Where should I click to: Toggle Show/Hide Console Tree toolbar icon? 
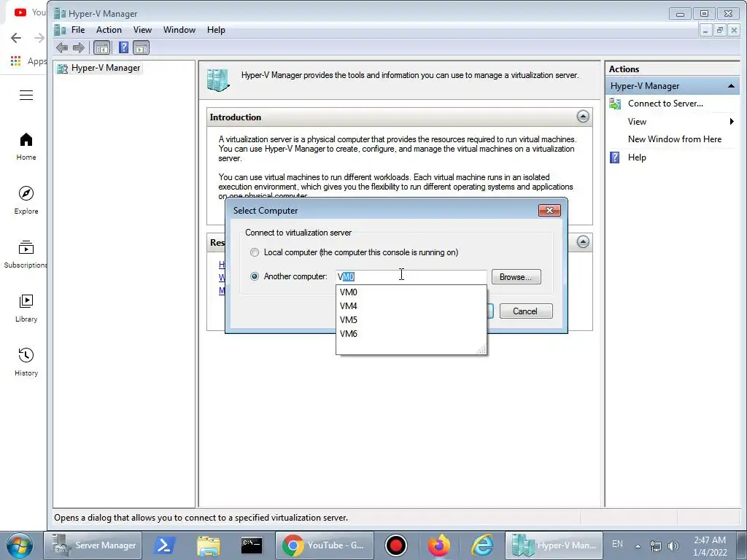pos(101,47)
